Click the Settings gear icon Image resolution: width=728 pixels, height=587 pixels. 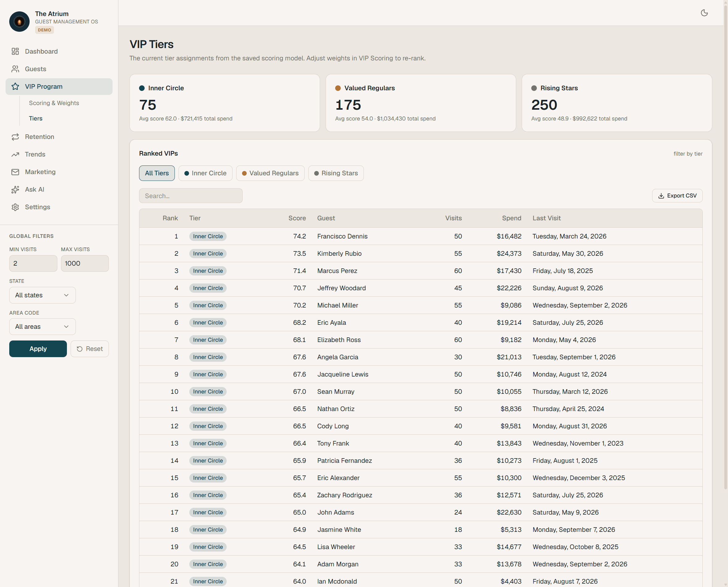pyautogui.click(x=15, y=207)
